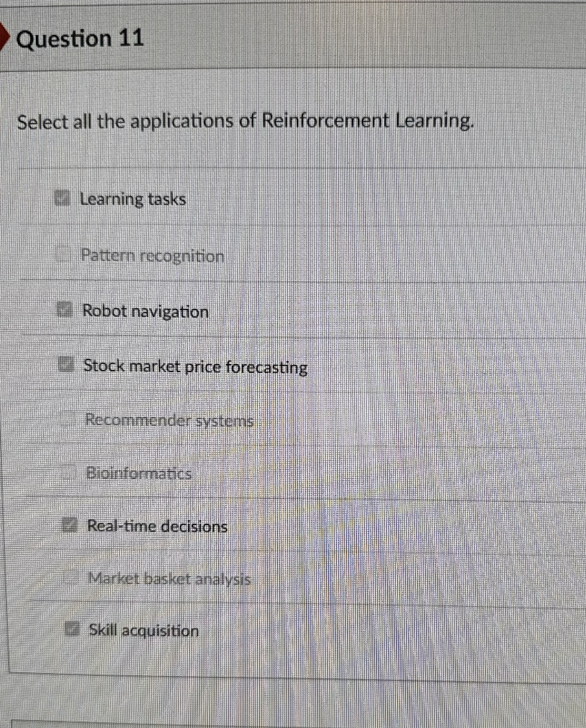Uncheck the "Robot navigation" checkbox
The width and height of the screenshot is (586, 728).
click(65, 310)
